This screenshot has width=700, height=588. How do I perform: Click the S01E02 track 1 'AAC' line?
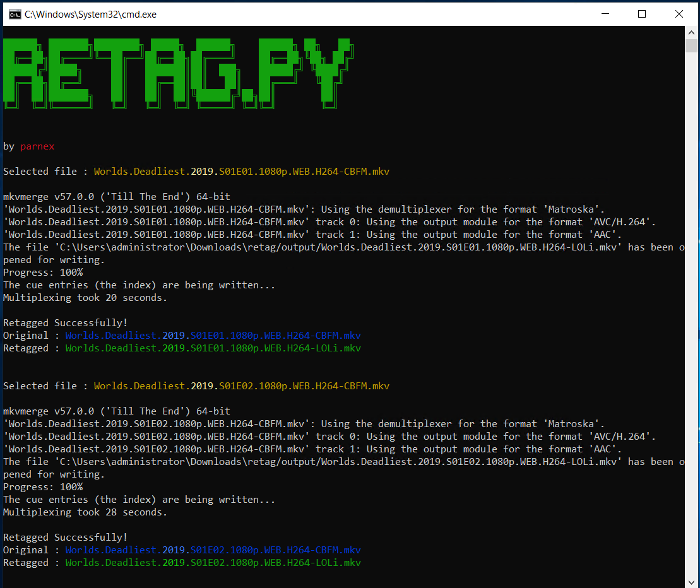312,449
